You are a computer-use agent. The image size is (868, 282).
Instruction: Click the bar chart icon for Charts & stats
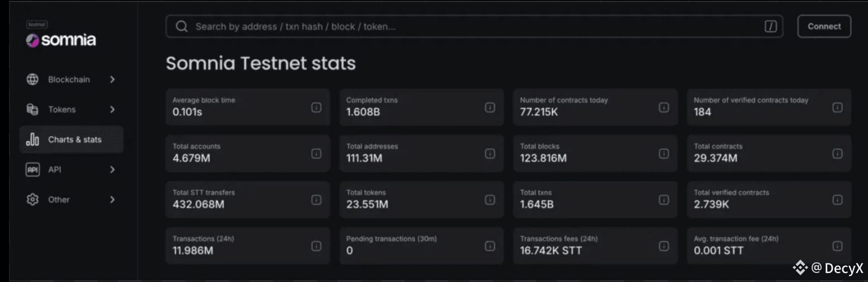(32, 139)
